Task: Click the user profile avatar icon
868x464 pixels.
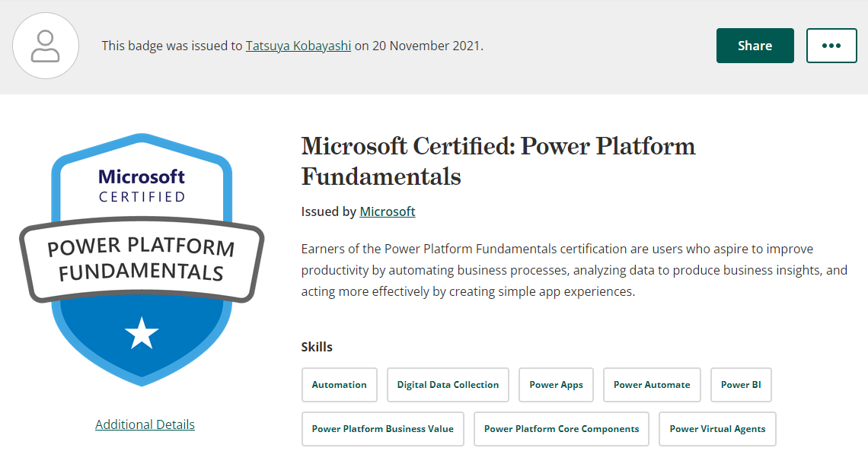Action: [46, 46]
